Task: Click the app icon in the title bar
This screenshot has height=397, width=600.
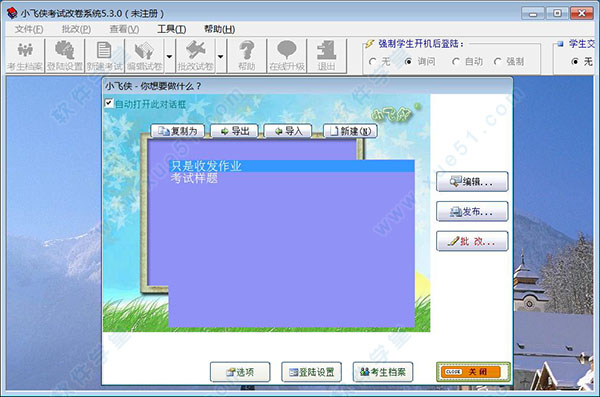Action: 12,13
